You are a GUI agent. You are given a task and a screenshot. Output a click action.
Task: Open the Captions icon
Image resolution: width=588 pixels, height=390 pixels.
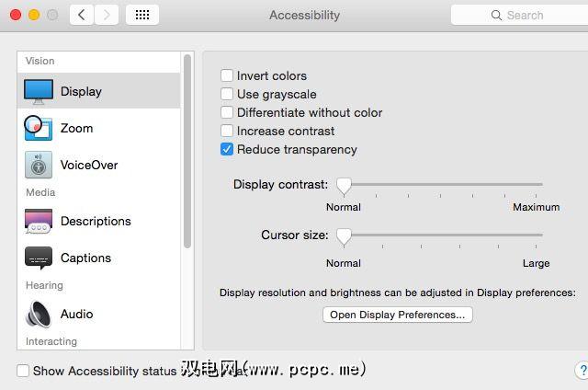pos(39,258)
